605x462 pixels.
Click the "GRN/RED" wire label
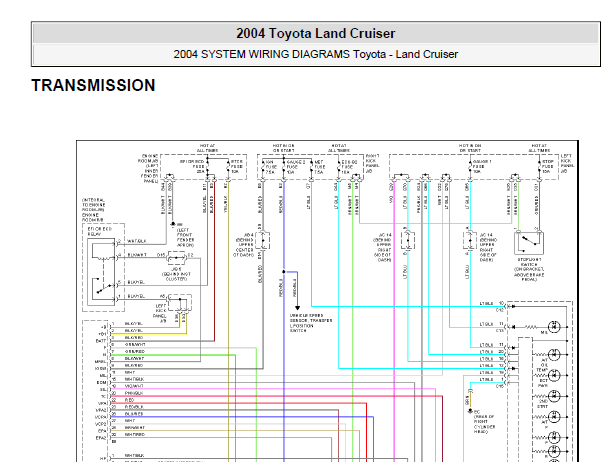[x=135, y=351]
